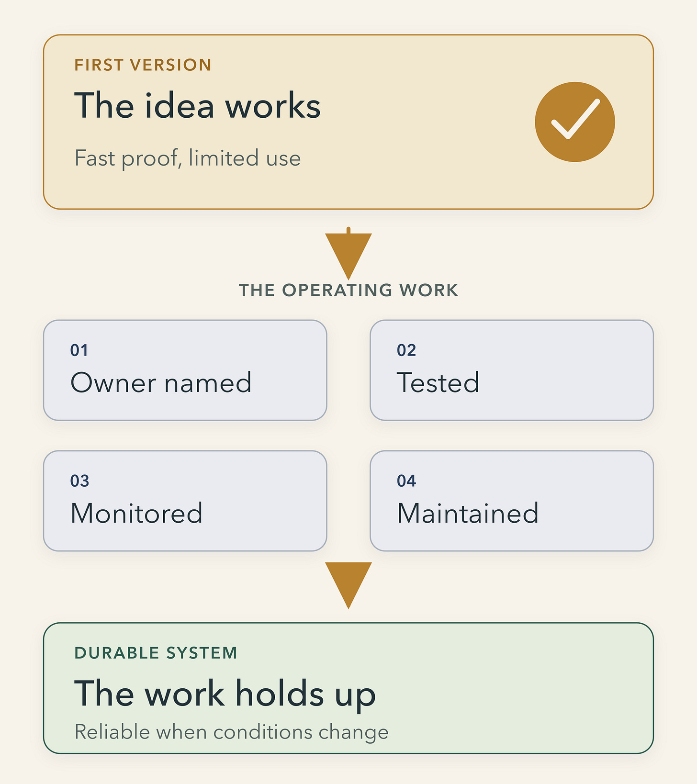Screen dimensions: 697x784
Task: Open the Monitored card
Action: coord(185,501)
